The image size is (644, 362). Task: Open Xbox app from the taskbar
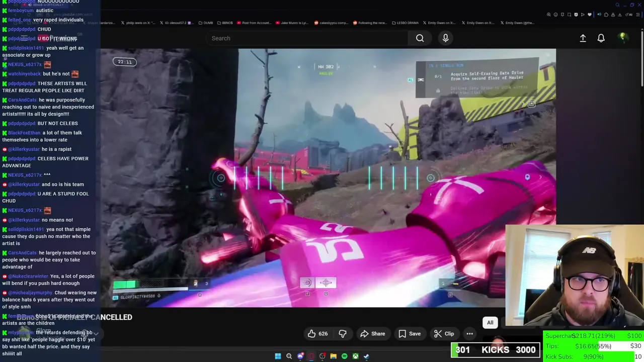coord(355,356)
